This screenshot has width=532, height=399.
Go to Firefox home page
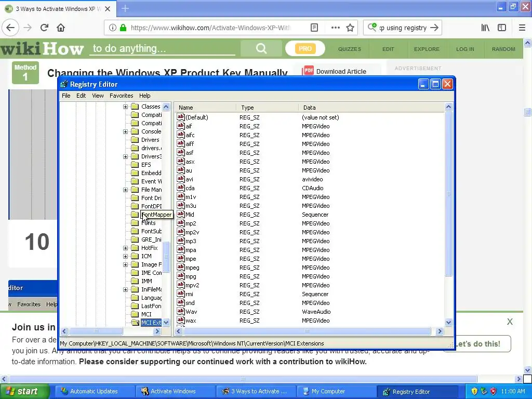click(x=61, y=28)
